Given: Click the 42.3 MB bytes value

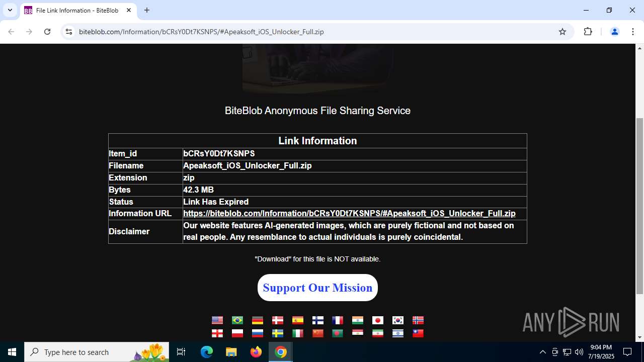Looking at the screenshot, I should 198,190.
